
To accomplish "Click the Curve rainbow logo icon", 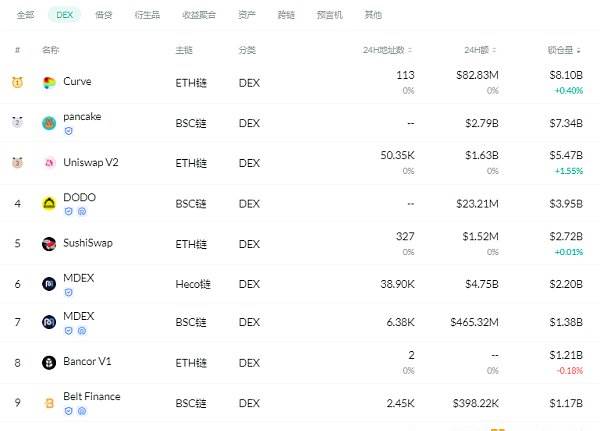I will tap(49, 82).
